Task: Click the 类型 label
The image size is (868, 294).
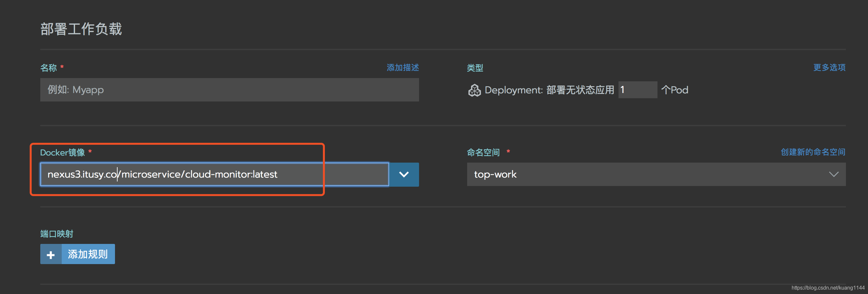Action: tap(475, 68)
